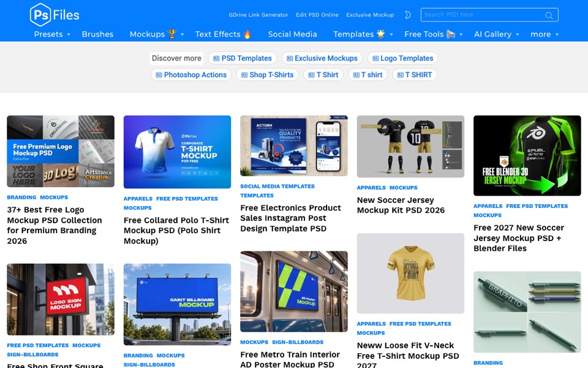Click icon in Photoshop Actions chip
Screen dimensions: 588x368
pyautogui.click(x=159, y=75)
